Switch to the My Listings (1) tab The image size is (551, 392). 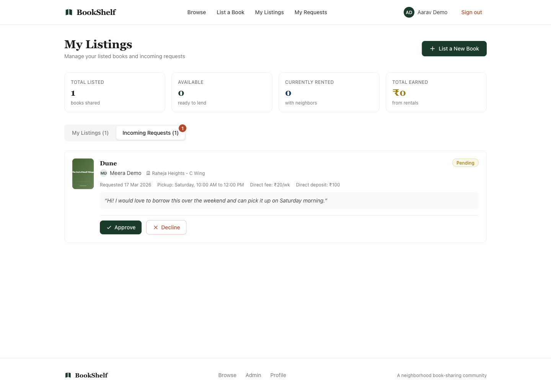click(x=90, y=133)
